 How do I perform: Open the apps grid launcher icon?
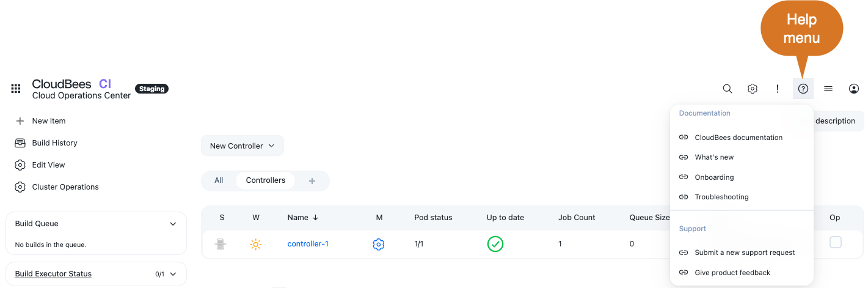(16, 89)
